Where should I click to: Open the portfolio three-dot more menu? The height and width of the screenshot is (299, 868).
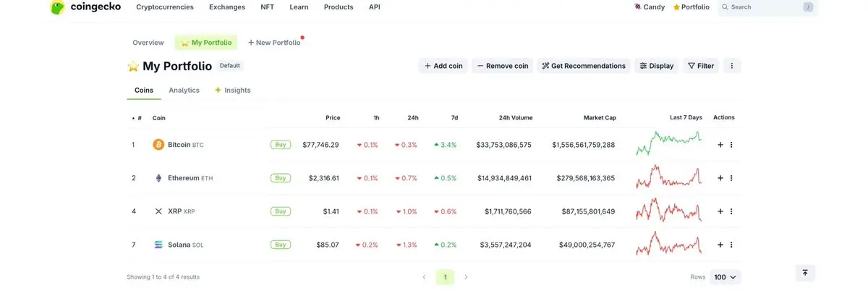(x=731, y=66)
